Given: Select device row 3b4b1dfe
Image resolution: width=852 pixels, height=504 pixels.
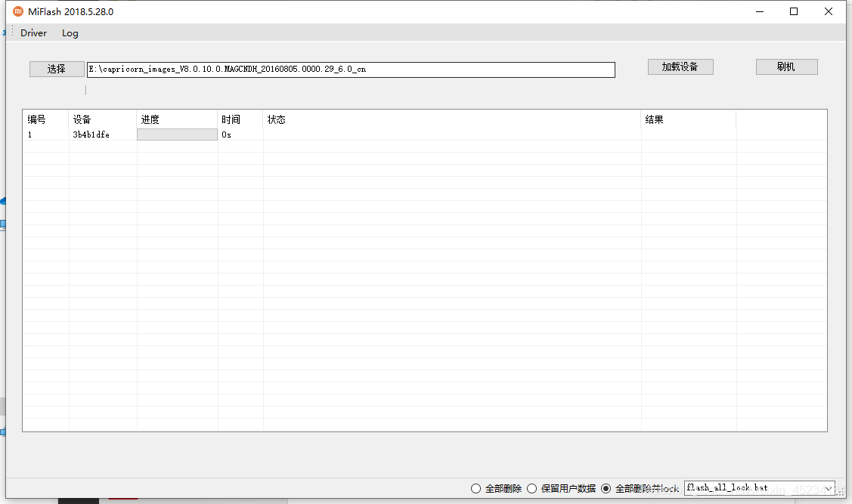Looking at the screenshot, I should 424,135.
